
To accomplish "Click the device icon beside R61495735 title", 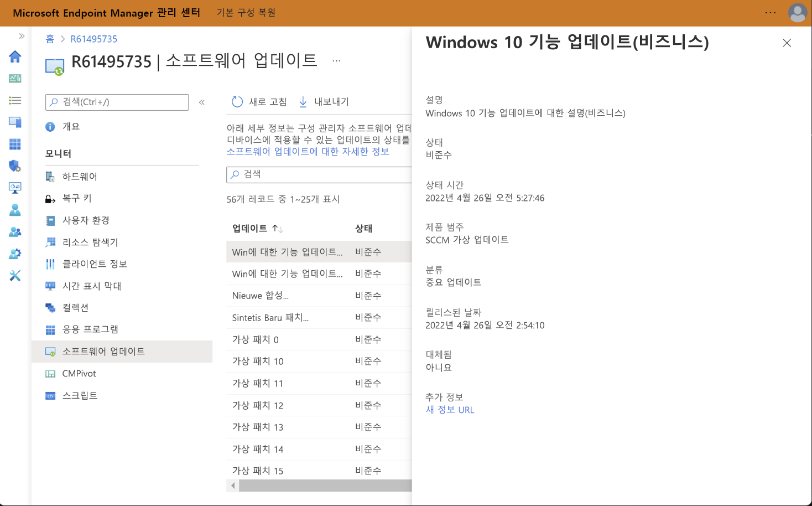I will pos(55,67).
